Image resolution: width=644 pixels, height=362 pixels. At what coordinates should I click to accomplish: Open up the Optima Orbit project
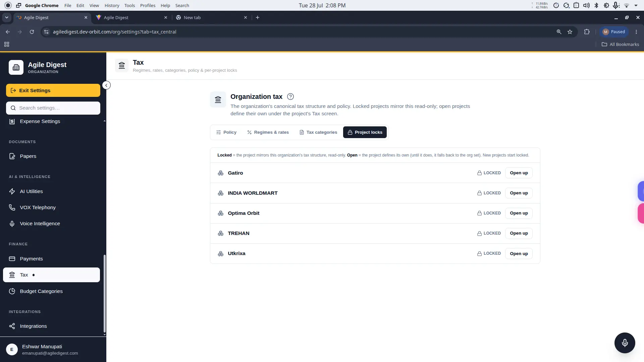click(519, 213)
